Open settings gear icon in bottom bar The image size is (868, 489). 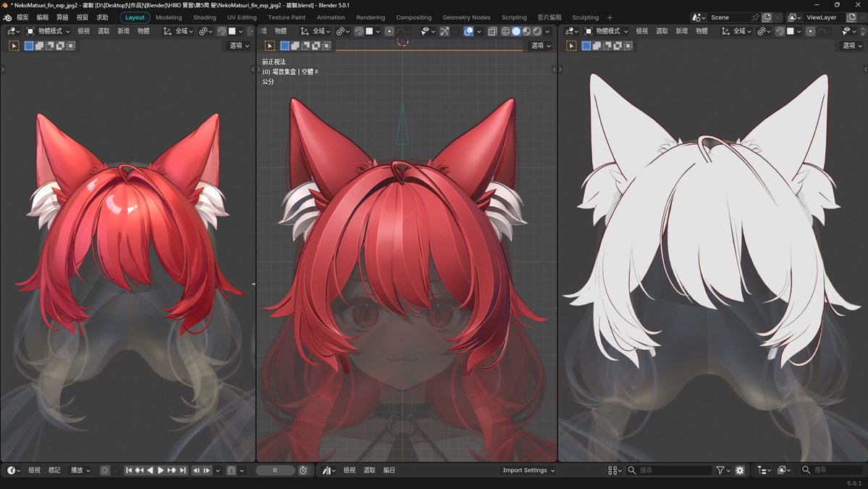tap(740, 470)
